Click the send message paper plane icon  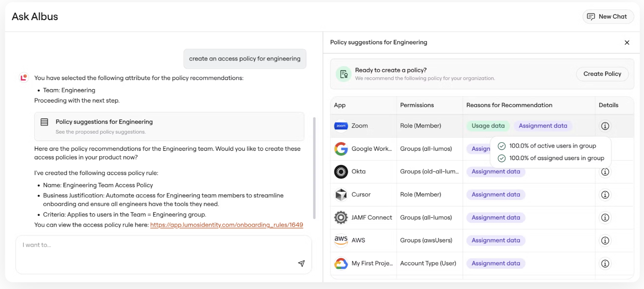coord(301,263)
